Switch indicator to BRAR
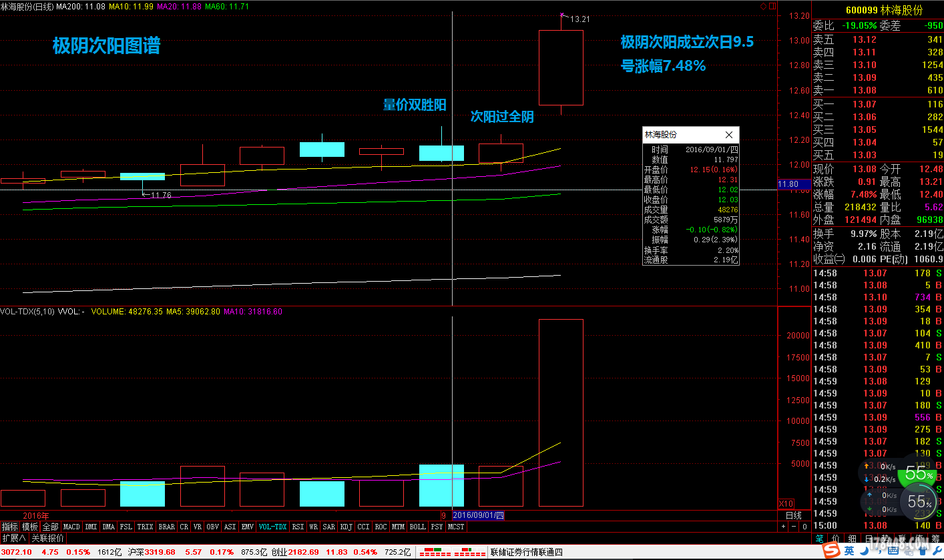The image size is (944, 560). [167, 527]
